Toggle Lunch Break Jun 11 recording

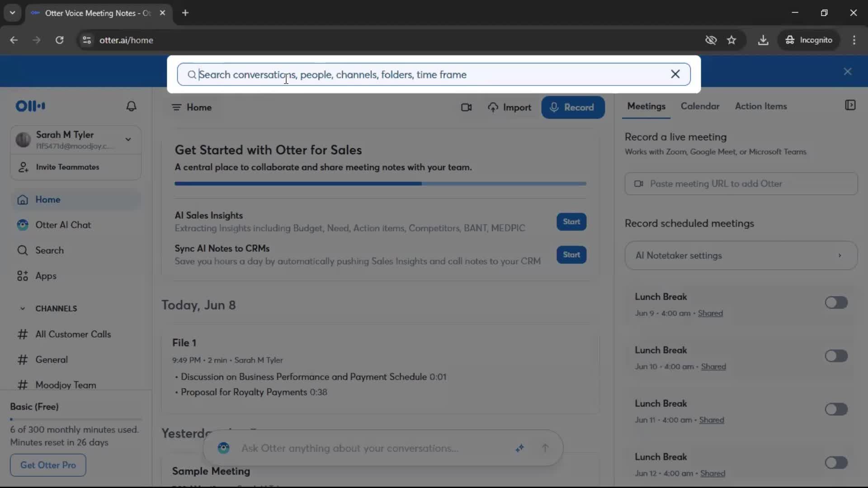[836, 409]
